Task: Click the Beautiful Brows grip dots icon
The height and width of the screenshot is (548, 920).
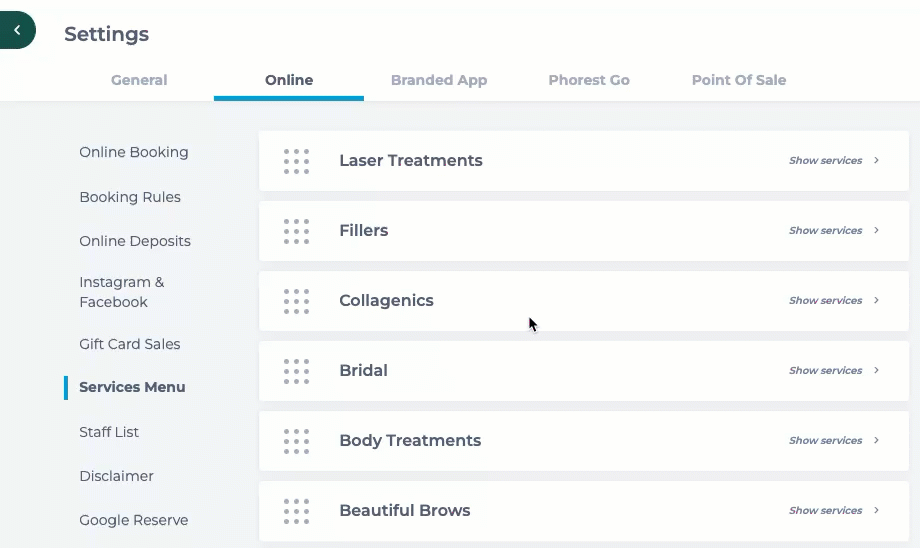Action: pyautogui.click(x=296, y=511)
